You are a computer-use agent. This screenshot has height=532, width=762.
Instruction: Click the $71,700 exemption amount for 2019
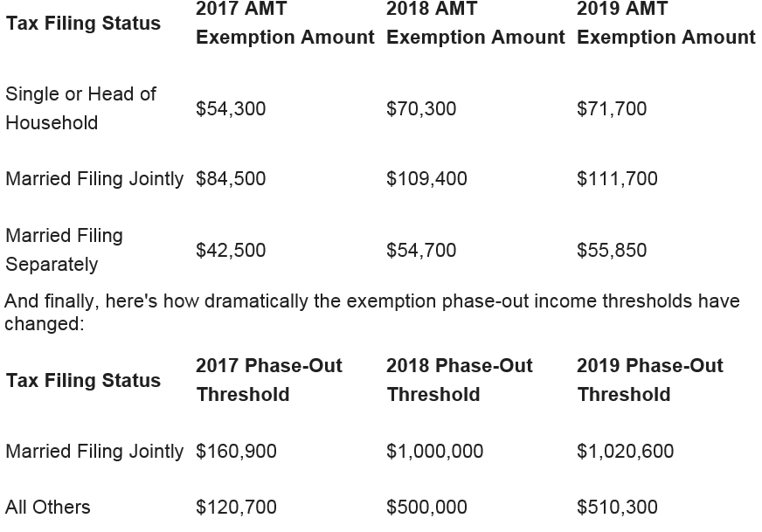coord(612,109)
